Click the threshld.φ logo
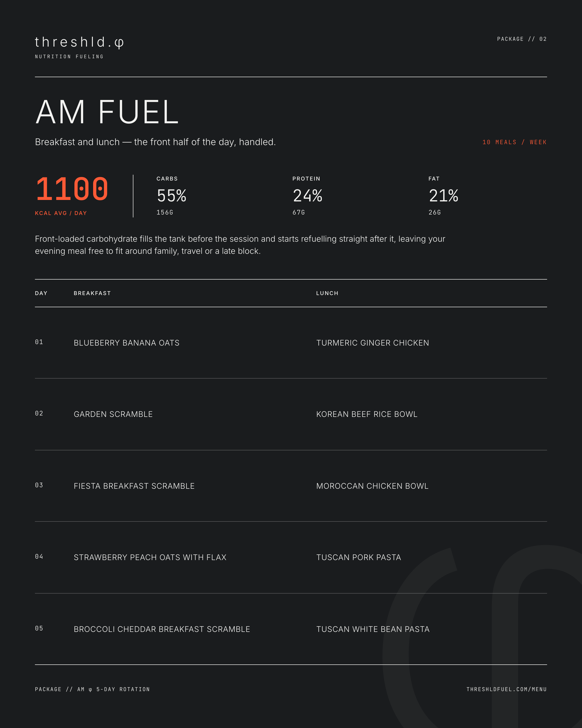 click(x=79, y=42)
